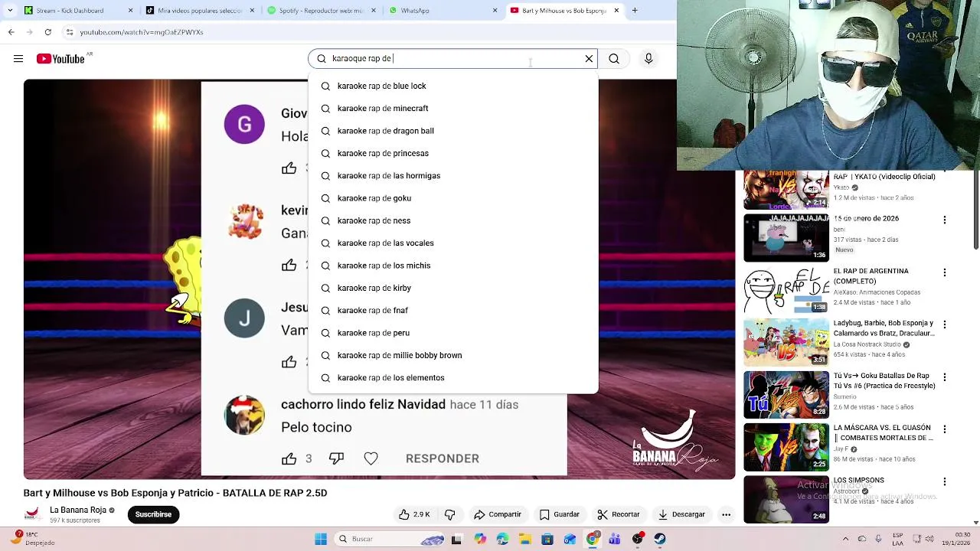Open File Explorer in the taskbar
Image resolution: width=980 pixels, height=551 pixels.
(x=525, y=540)
